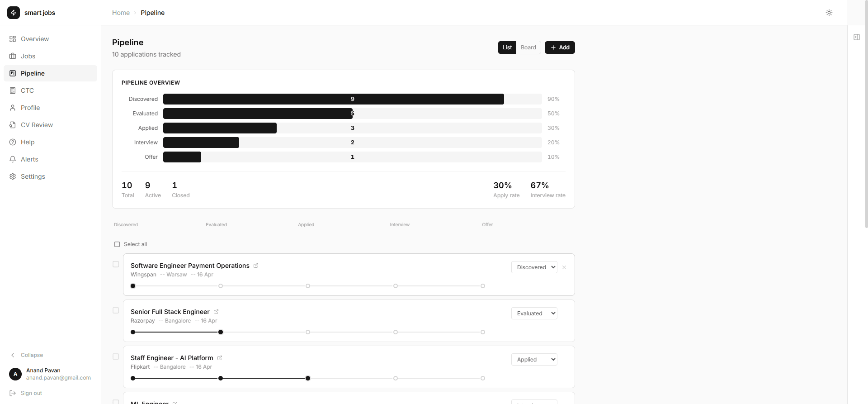Open the Jobs section icon in sidebar

13,56
